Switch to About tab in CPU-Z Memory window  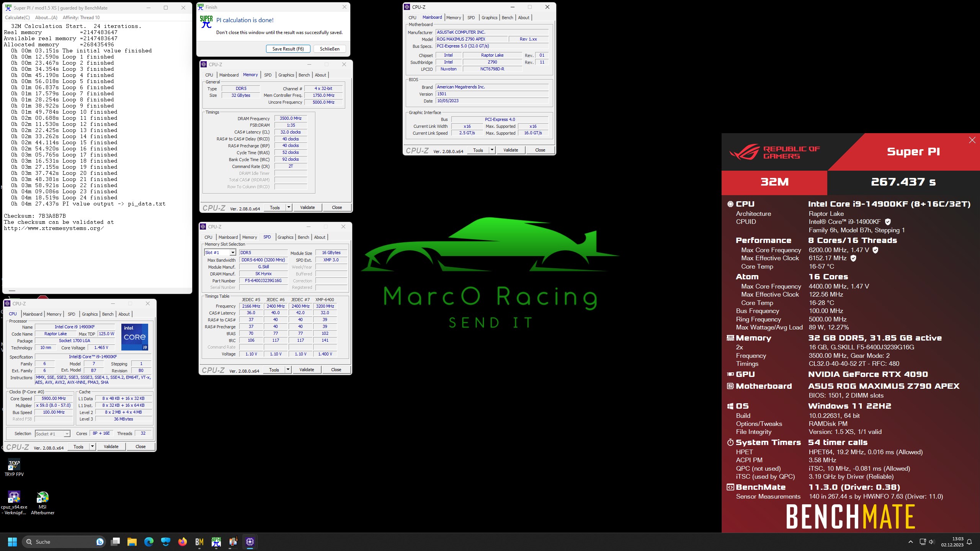(x=320, y=75)
